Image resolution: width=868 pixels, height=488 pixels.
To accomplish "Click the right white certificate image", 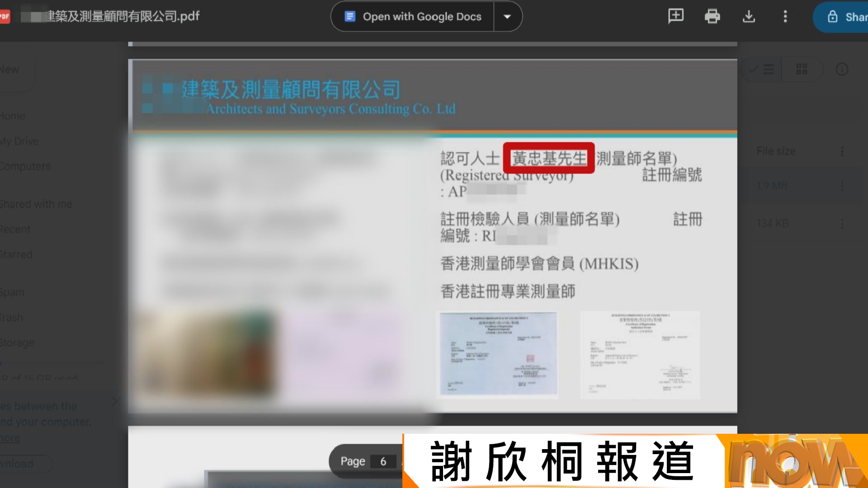I will tap(640, 354).
